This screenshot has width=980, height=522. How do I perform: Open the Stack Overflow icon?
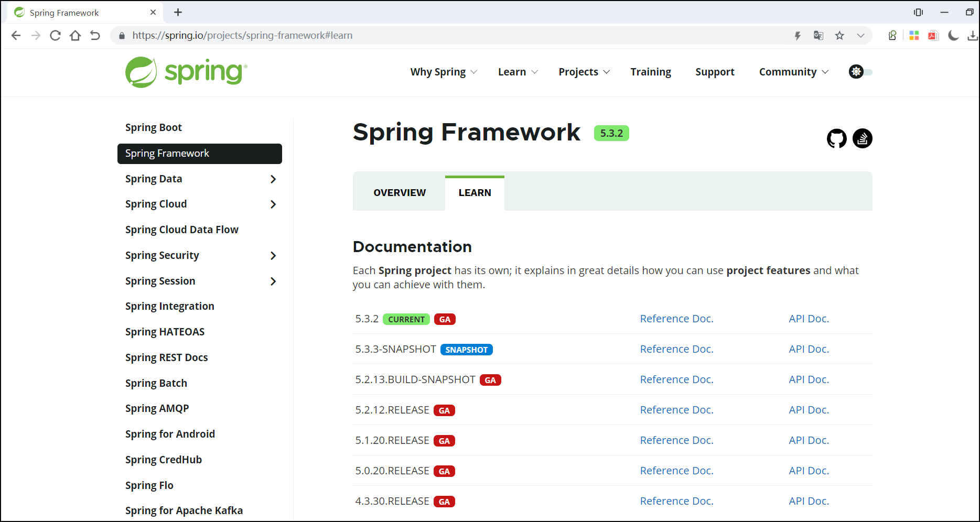(x=863, y=138)
